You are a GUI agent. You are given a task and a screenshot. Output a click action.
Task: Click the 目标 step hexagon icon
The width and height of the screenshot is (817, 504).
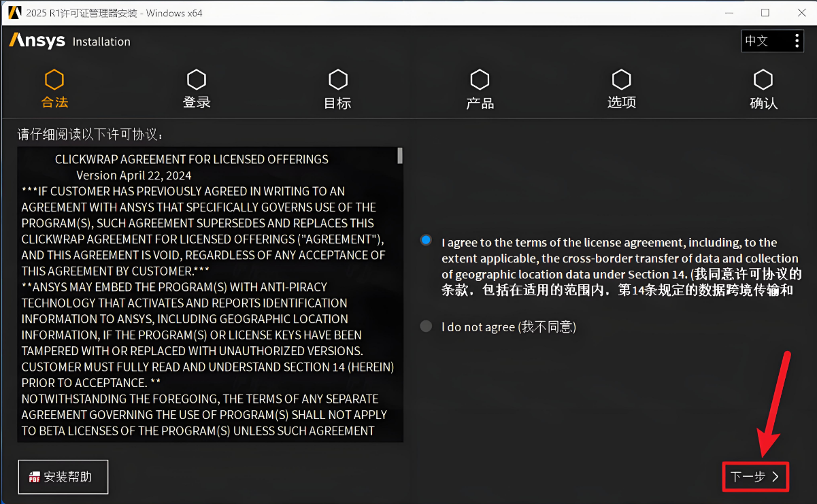(338, 80)
